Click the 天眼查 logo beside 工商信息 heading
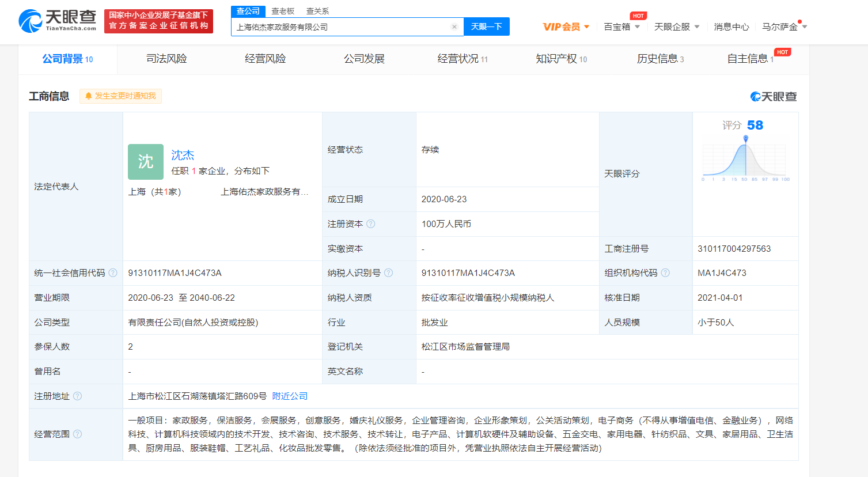Viewport: 868px width, 477px height. 774,97
